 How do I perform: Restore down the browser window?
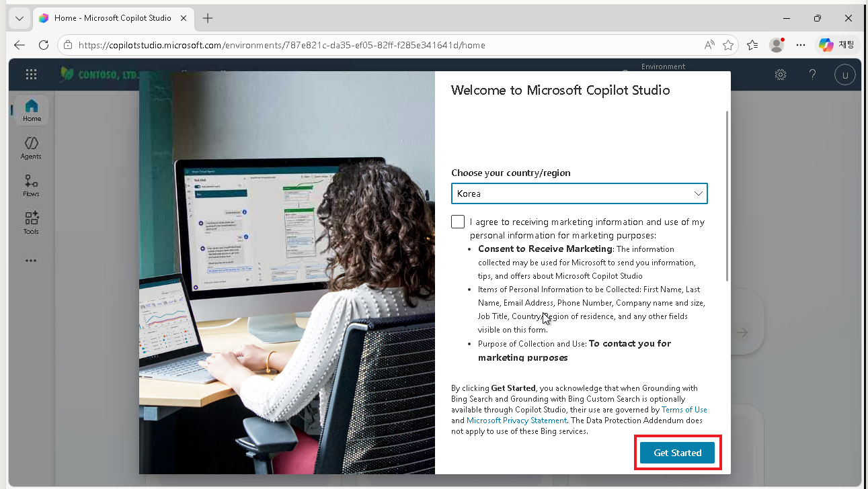tap(817, 18)
